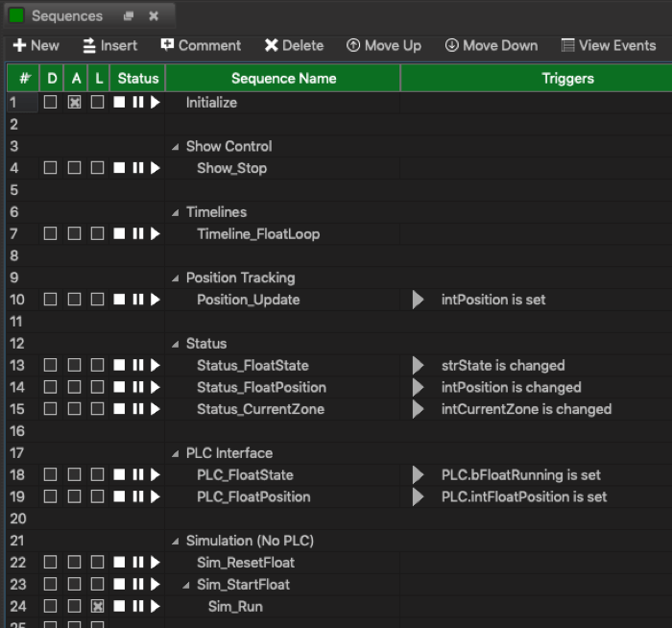Play the Status_FloatPosition sequence
The height and width of the screenshot is (628, 672).
156,387
